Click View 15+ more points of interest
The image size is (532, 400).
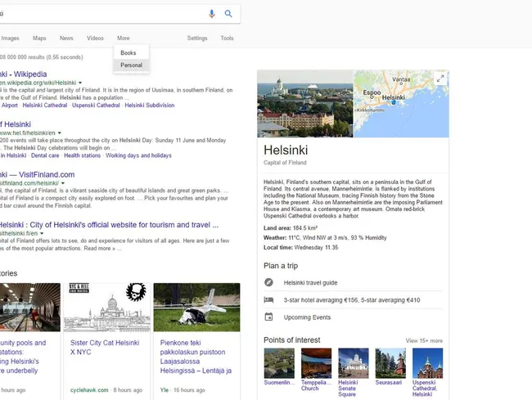424,340
